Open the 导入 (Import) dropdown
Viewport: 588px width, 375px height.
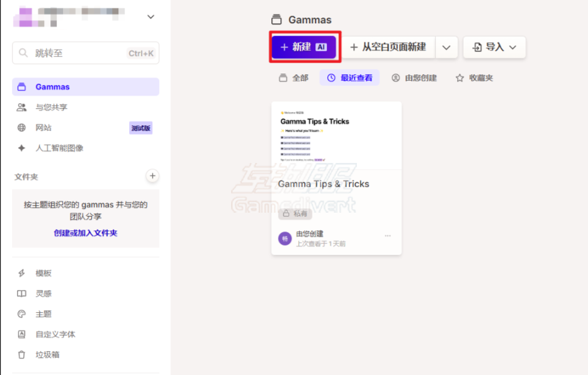pyautogui.click(x=494, y=47)
